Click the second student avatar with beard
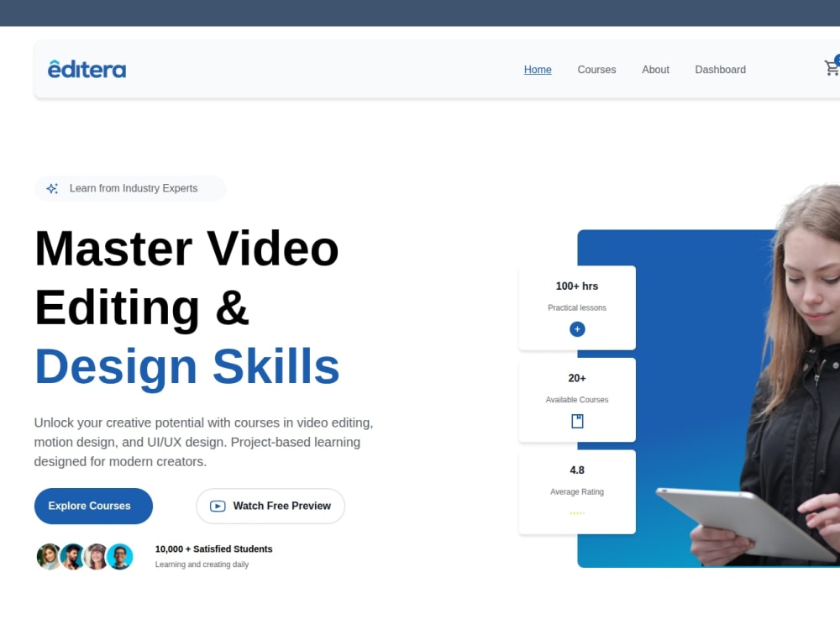This screenshot has width=840, height=630. tap(72, 557)
